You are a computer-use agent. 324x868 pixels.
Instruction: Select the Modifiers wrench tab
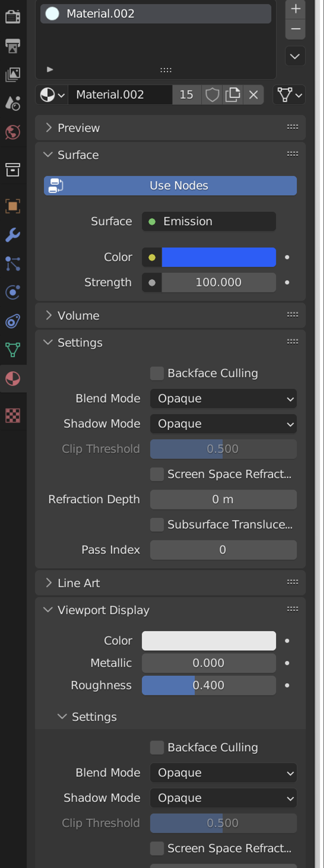[12, 235]
